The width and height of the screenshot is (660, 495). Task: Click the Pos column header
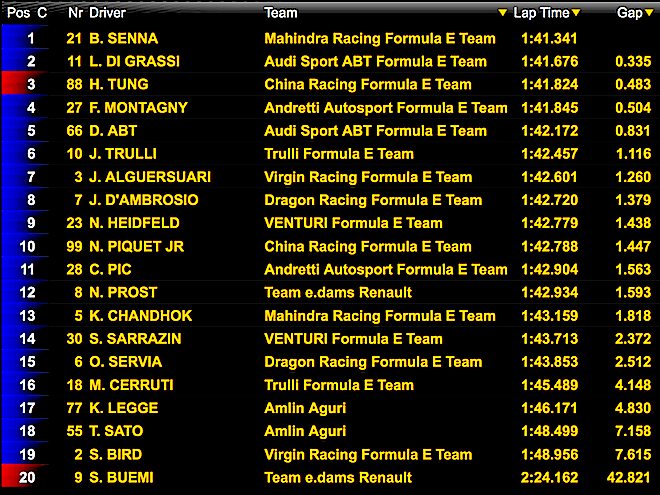click(16, 13)
